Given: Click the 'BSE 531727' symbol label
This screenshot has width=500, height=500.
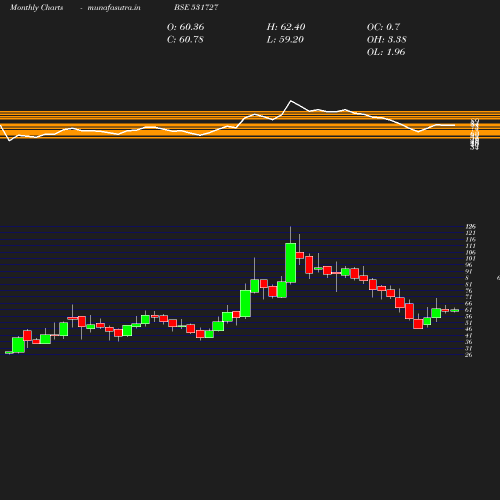Looking at the screenshot, I should point(196,7).
